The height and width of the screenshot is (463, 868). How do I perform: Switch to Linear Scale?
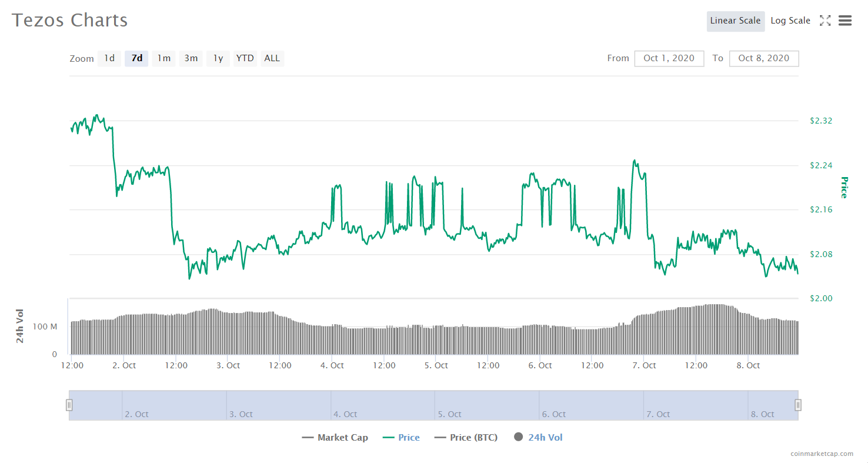pyautogui.click(x=735, y=21)
